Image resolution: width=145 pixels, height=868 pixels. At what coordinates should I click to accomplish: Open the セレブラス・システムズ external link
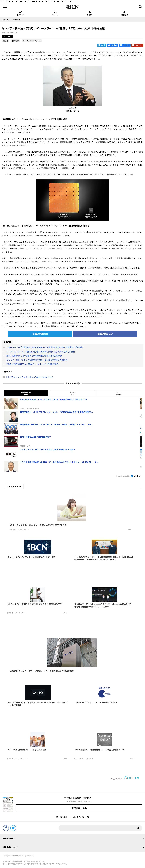[x=29, y=377]
